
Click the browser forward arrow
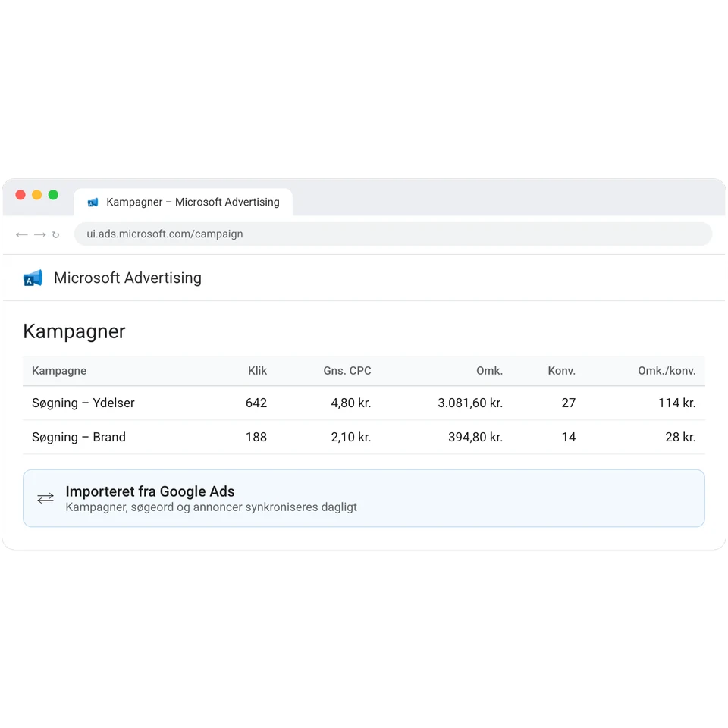coord(40,234)
